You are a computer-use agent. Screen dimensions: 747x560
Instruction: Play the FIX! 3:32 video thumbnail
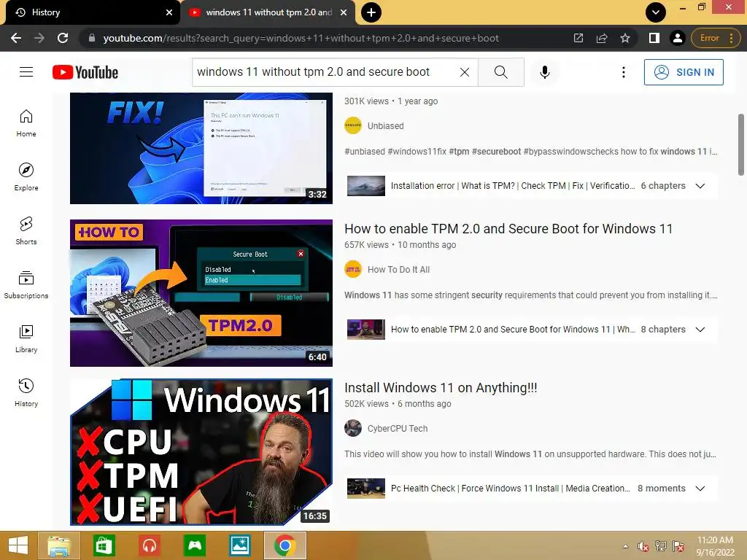(x=201, y=148)
